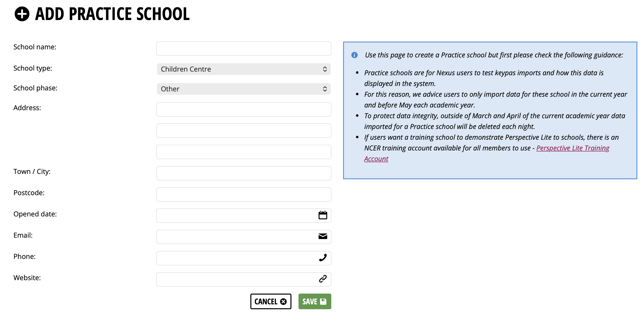Click the phone icon in Phone field
Screen dimensions: 644x319
coord(323,257)
